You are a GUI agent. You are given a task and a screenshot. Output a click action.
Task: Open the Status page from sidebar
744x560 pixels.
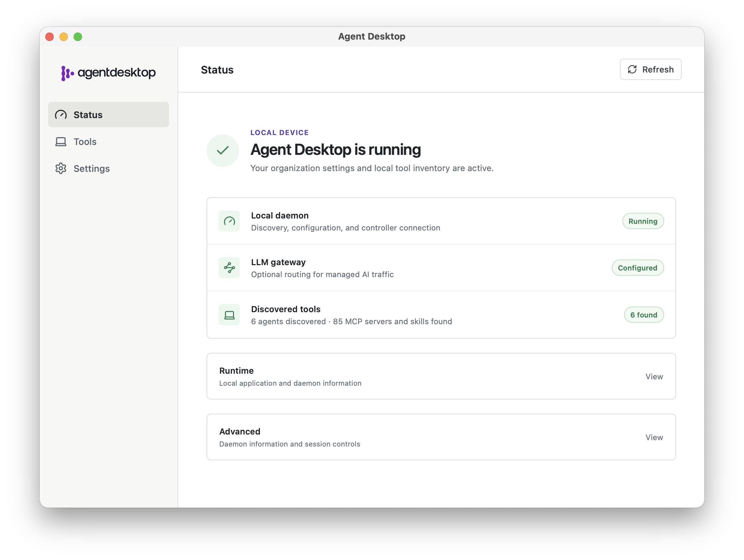tap(109, 115)
